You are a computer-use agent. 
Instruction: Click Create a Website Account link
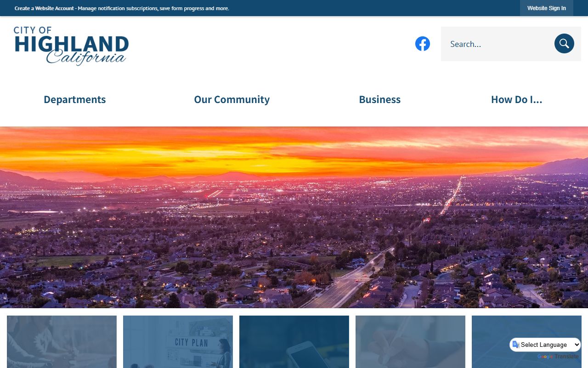[44, 8]
